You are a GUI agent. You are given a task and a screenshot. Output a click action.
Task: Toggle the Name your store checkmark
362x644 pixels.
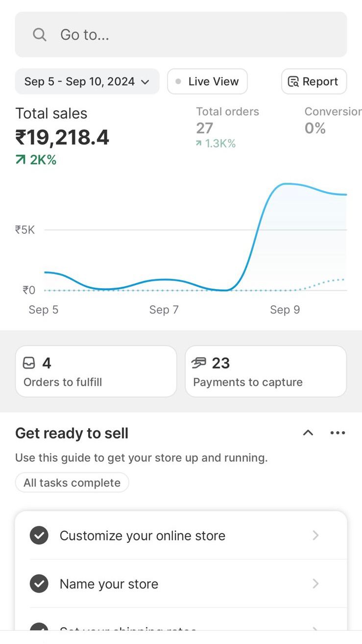tap(39, 584)
